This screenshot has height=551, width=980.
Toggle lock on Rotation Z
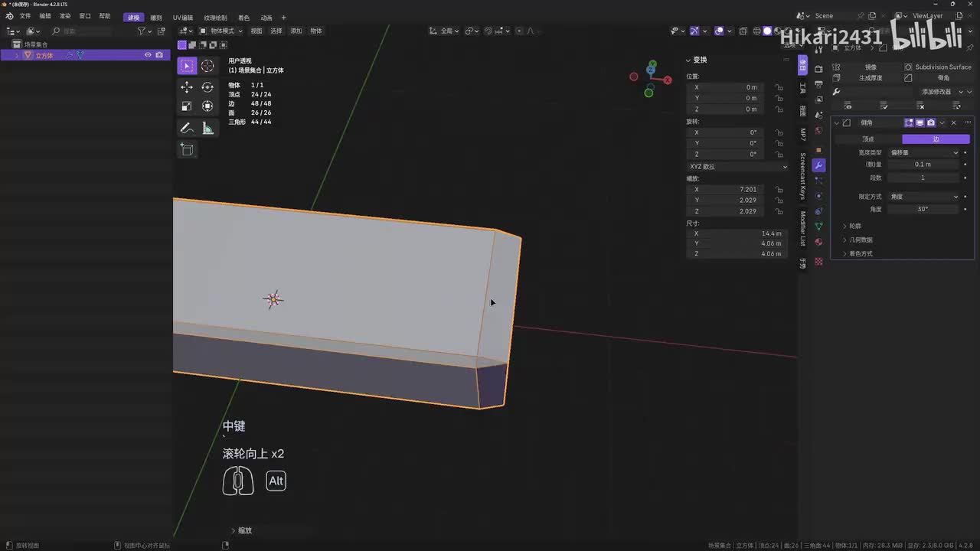pyautogui.click(x=779, y=154)
